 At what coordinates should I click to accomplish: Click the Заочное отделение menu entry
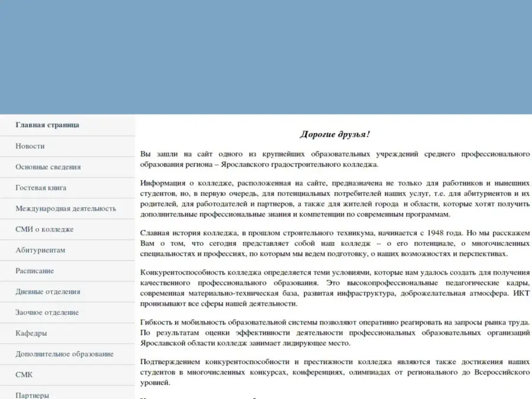coord(47,312)
